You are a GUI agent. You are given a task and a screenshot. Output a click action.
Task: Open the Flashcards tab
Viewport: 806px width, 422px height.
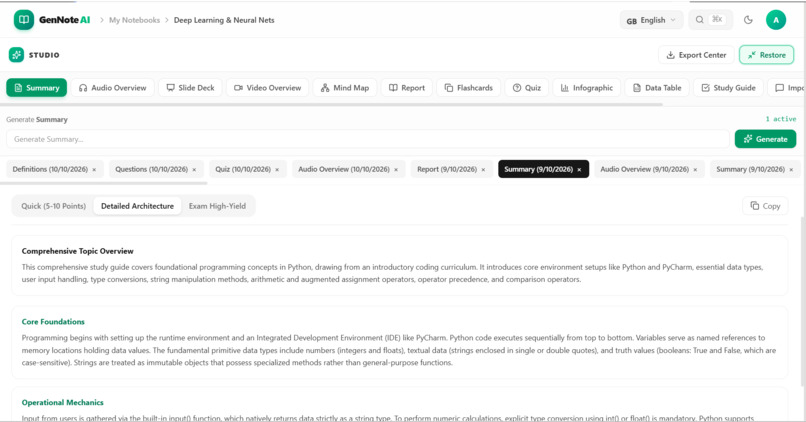tap(468, 88)
